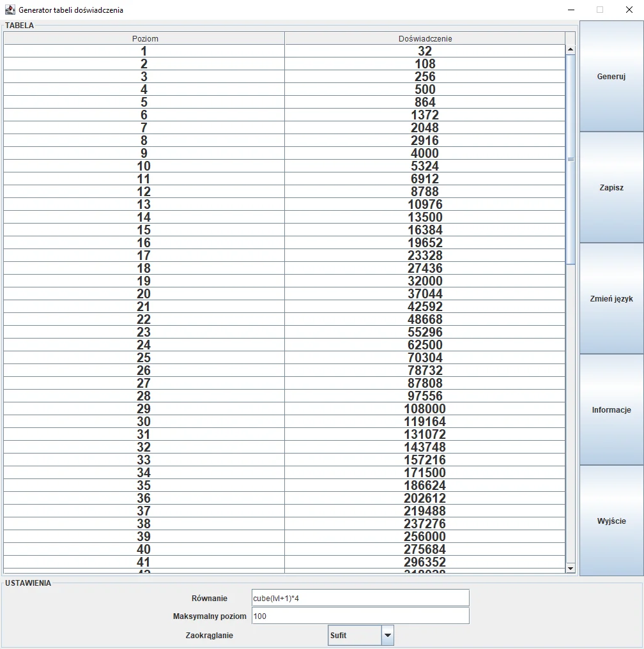The height and width of the screenshot is (649, 644).
Task: Click the scrollbar down arrow
Action: pyautogui.click(x=570, y=568)
